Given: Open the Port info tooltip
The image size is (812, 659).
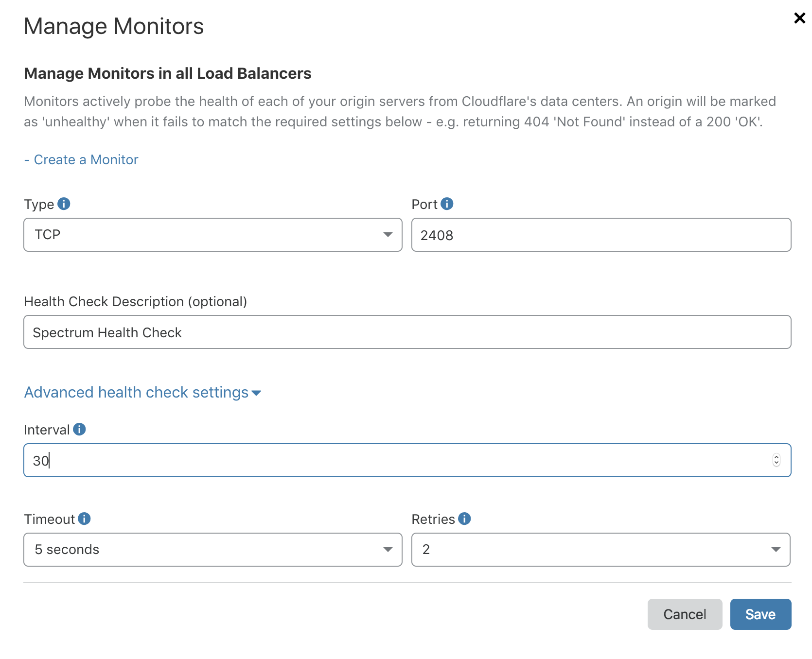Looking at the screenshot, I should pyautogui.click(x=447, y=204).
